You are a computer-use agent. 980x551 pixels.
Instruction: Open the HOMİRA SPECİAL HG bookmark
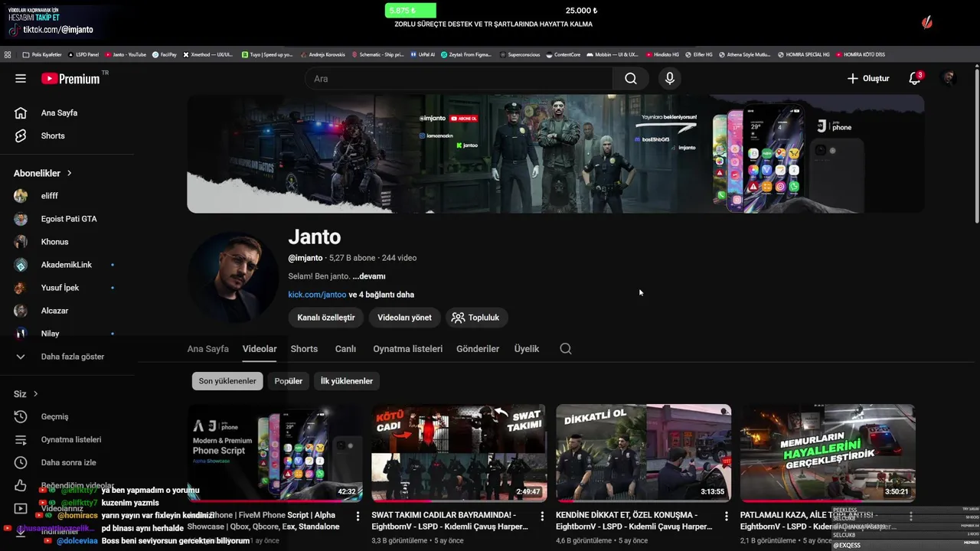pyautogui.click(x=803, y=55)
